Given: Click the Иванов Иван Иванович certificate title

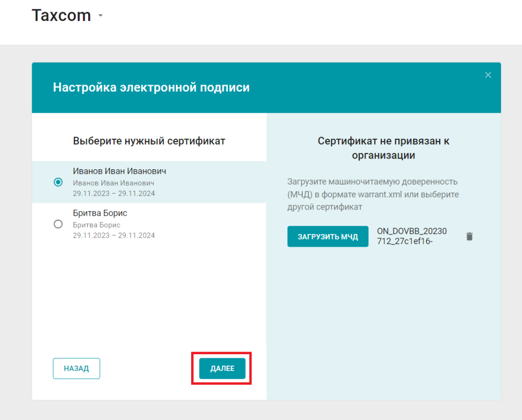Looking at the screenshot, I should (119, 171).
